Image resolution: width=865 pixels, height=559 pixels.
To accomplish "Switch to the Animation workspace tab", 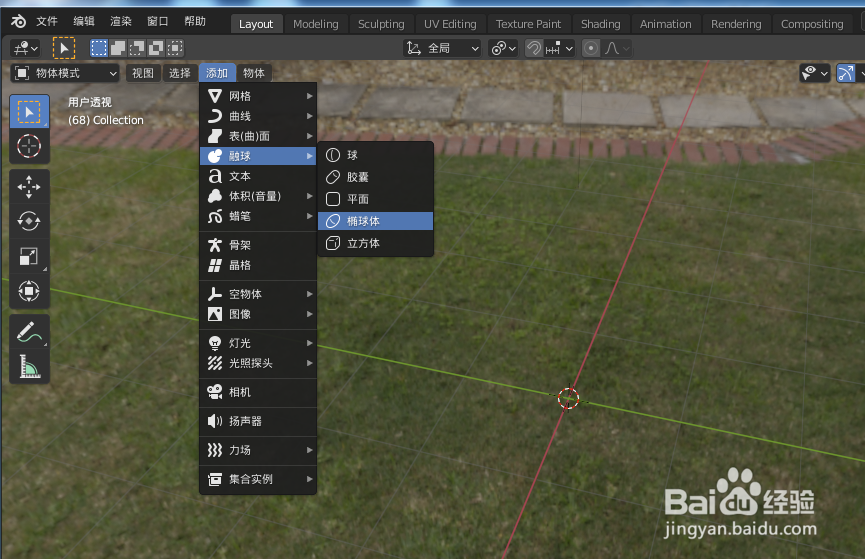I will pyautogui.click(x=665, y=24).
